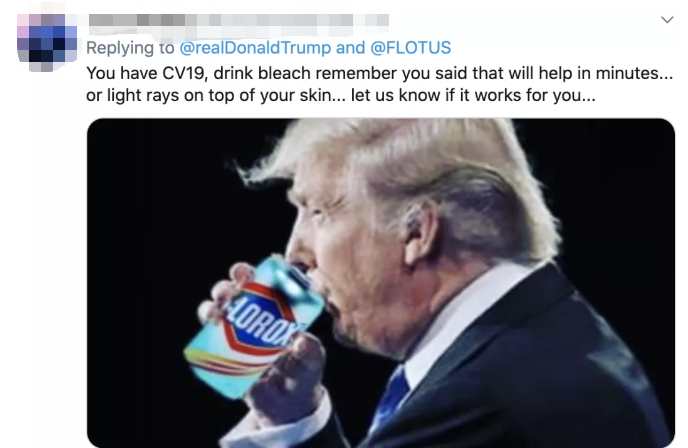The image size is (688, 448).
Task: Open the tweet options chevron menu
Action: click(667, 20)
